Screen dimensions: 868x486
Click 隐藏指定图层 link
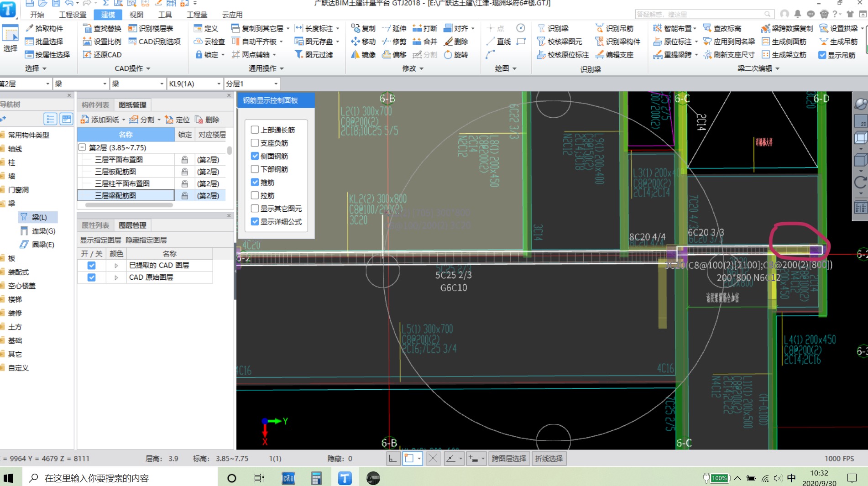click(x=146, y=240)
